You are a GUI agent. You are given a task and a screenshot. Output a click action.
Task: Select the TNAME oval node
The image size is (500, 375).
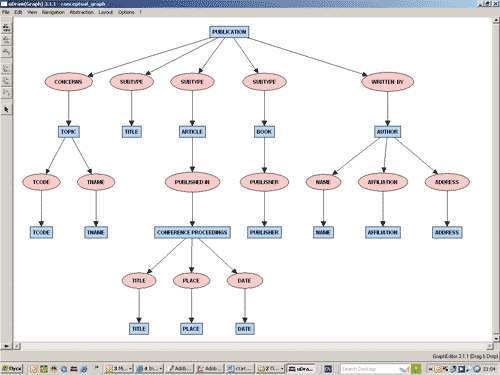(x=96, y=182)
